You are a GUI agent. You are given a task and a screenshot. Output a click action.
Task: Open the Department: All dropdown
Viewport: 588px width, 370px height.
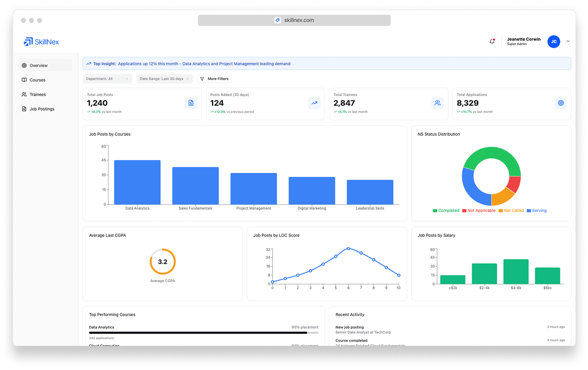[x=107, y=79]
